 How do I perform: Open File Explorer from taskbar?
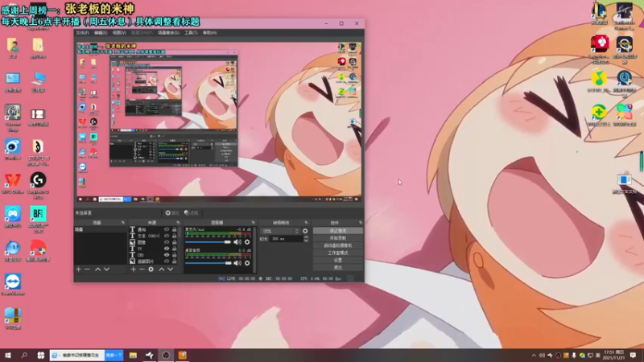pyautogui.click(x=133, y=356)
